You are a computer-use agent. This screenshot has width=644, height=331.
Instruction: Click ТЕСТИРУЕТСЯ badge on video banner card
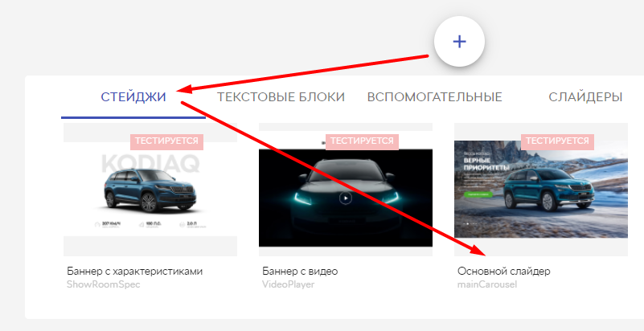[362, 141]
